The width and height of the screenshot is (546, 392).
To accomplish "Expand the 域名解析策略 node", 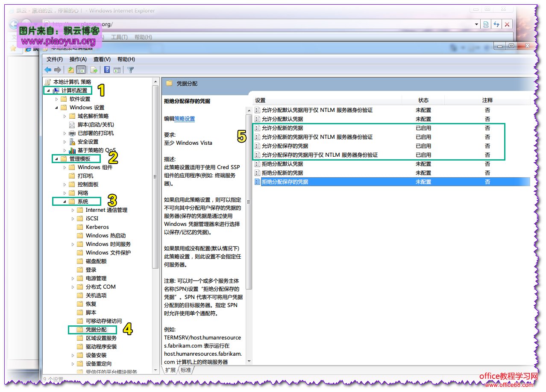I will click(65, 116).
